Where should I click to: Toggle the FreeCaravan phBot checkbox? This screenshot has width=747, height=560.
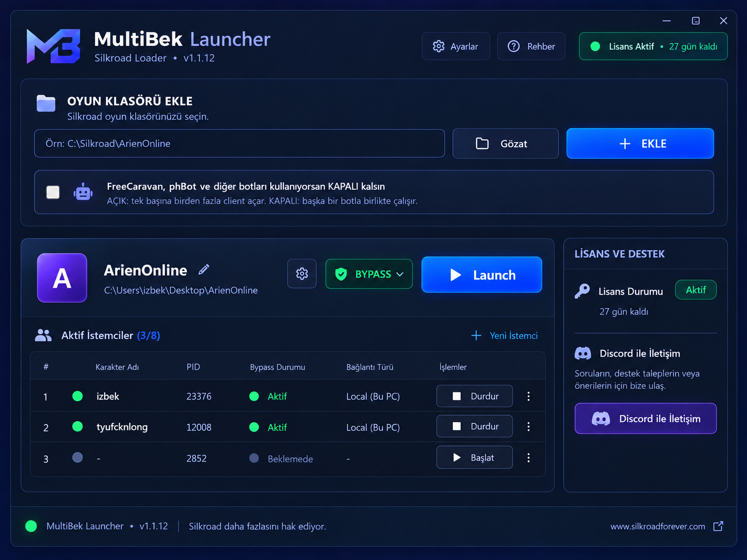click(53, 192)
